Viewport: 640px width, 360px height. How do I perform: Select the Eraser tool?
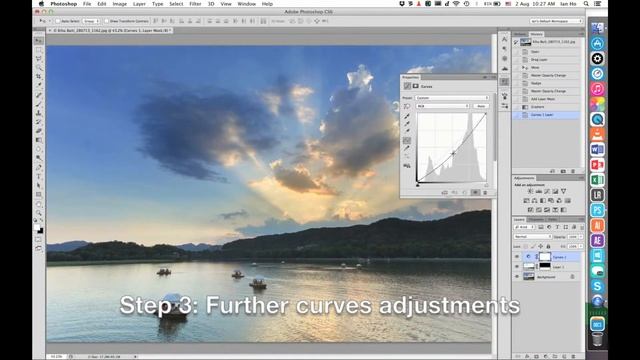coord(39,131)
